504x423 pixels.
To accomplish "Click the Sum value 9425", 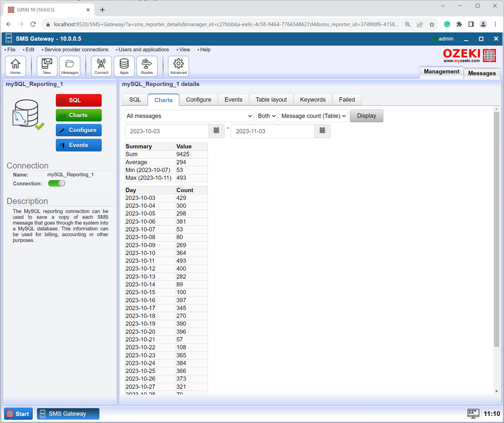I will (x=183, y=154).
